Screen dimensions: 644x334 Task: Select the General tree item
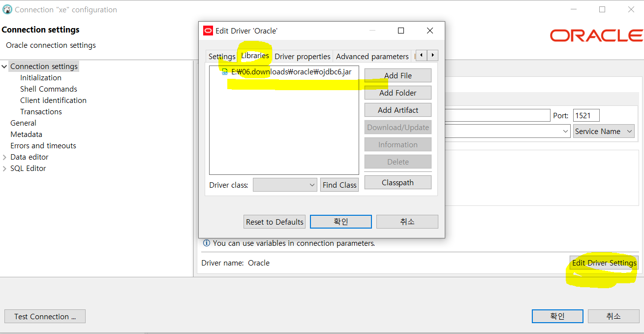[23, 123]
